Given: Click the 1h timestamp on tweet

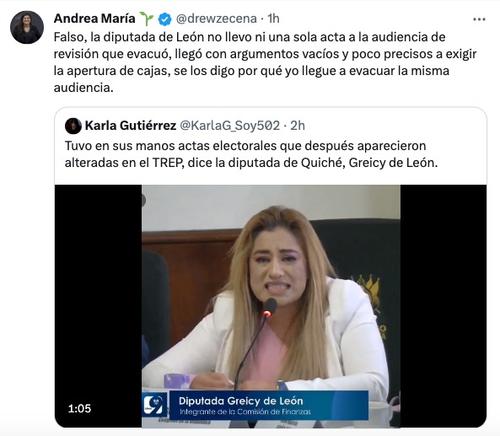Looking at the screenshot, I should coord(273,19).
